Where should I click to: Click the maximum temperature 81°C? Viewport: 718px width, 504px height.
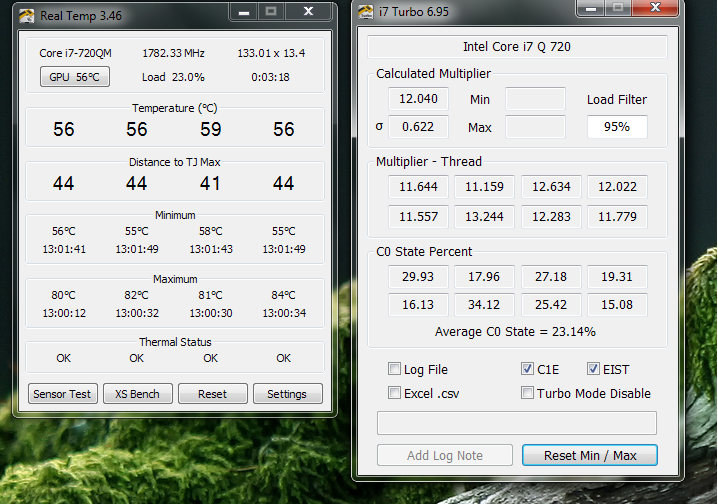tap(211, 295)
